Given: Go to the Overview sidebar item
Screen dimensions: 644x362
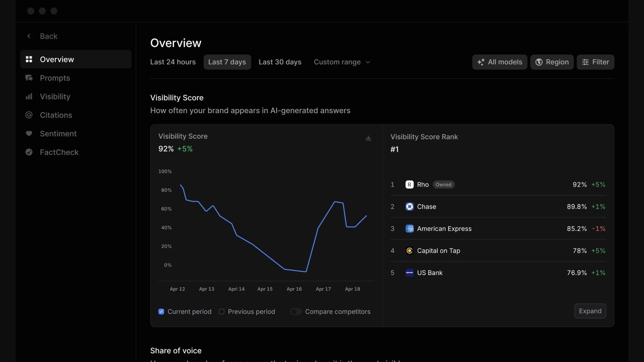Looking at the screenshot, I should (76, 59).
